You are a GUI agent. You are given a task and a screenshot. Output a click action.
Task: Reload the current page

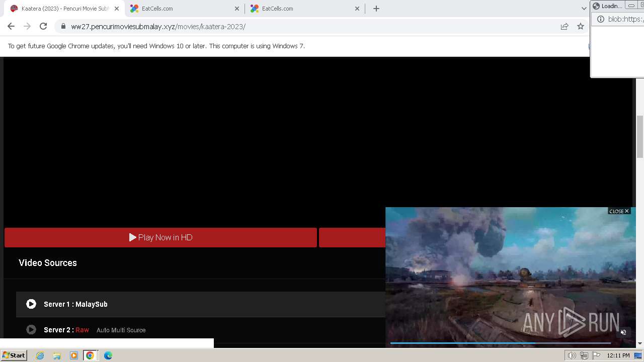(x=43, y=26)
